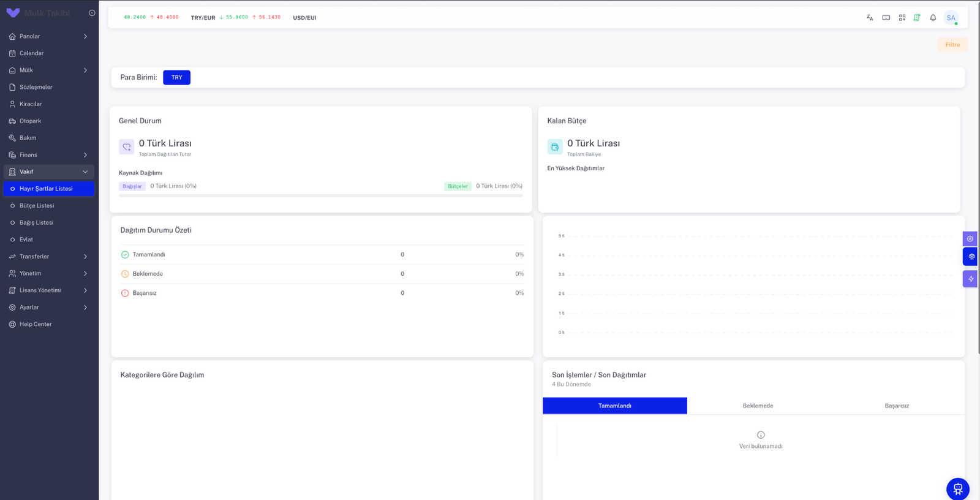This screenshot has height=500, width=980.
Task: Select Bağış Listesi submenu item
Action: pos(49,222)
